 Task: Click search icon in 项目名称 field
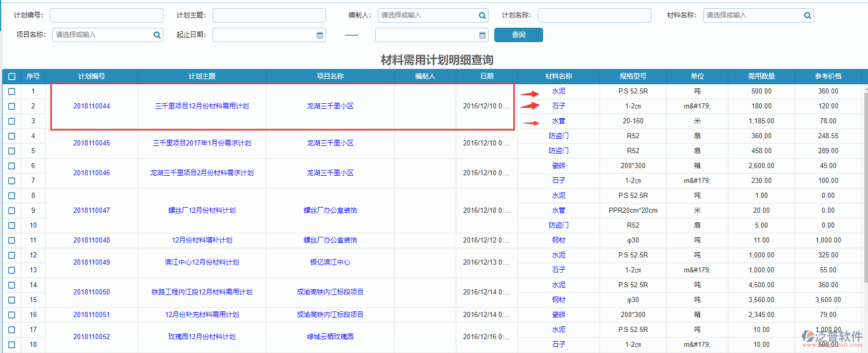(157, 35)
